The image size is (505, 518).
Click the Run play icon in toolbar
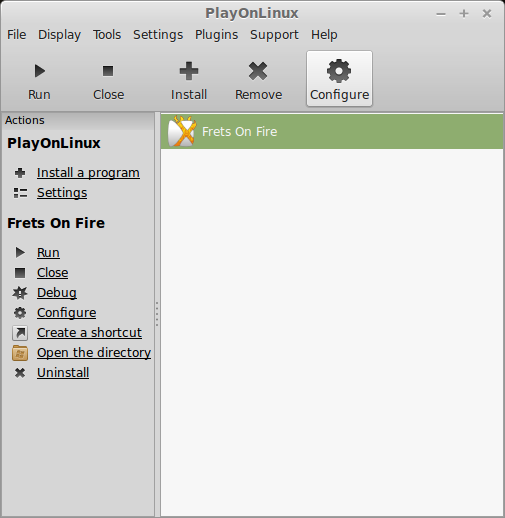(40, 71)
